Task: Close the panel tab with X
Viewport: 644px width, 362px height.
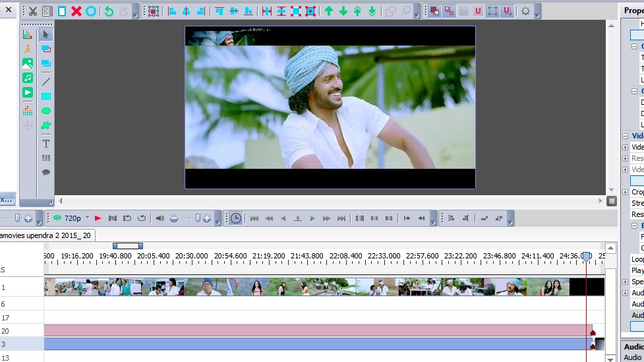Action: pos(8,9)
